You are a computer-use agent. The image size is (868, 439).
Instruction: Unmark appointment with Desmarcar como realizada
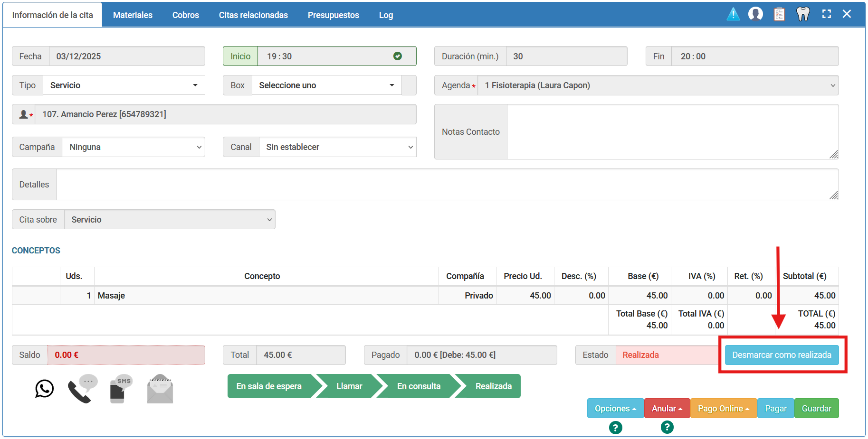(782, 355)
